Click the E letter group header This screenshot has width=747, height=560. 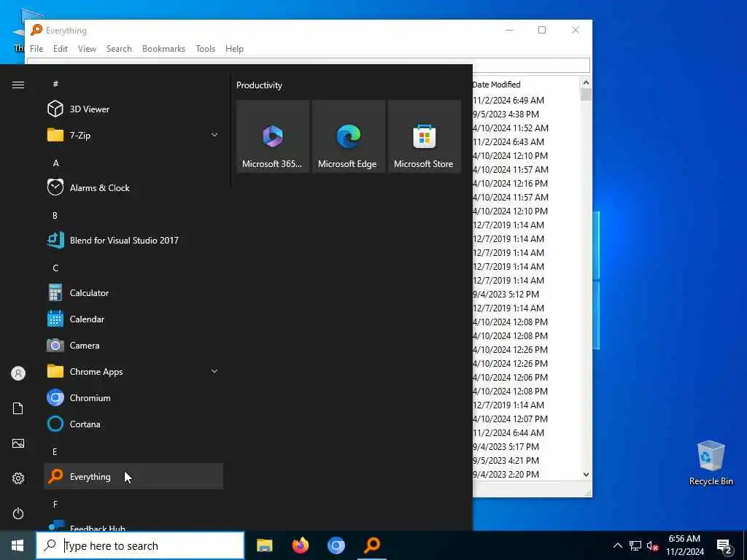[55, 451]
